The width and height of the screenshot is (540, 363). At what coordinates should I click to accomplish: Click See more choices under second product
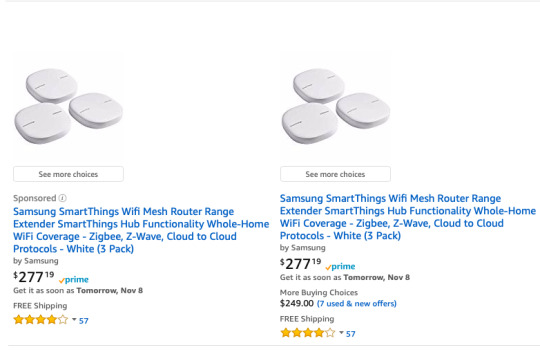tap(335, 174)
